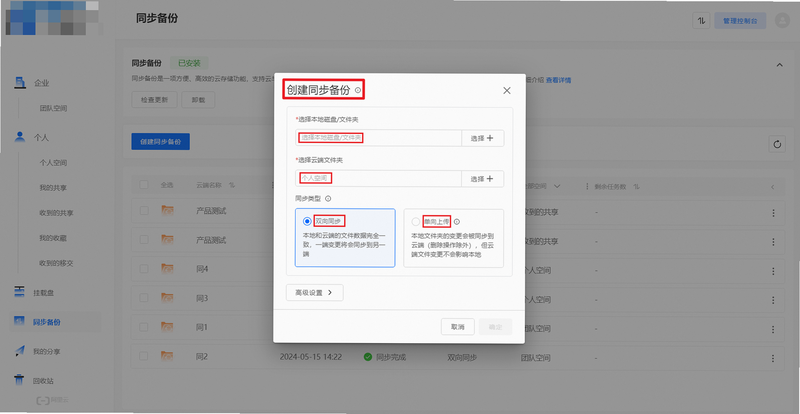The width and height of the screenshot is (800, 414).
Task: Click the 个人空间 cloud folder input
Action: coord(378,179)
